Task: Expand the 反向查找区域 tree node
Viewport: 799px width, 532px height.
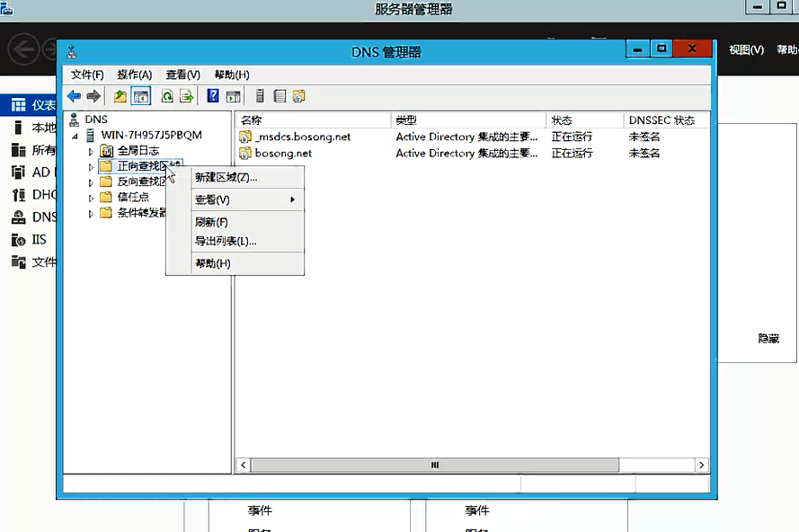Action: point(91,182)
